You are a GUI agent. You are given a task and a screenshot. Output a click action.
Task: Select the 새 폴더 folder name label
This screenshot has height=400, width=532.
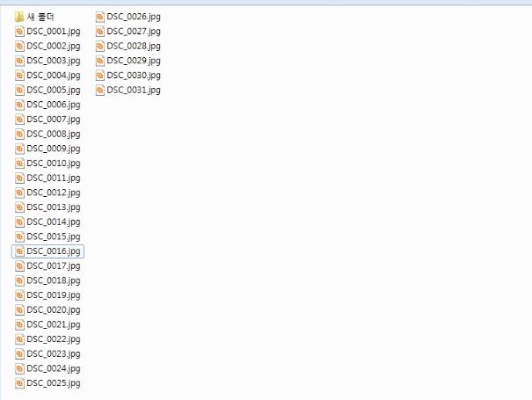[40, 17]
